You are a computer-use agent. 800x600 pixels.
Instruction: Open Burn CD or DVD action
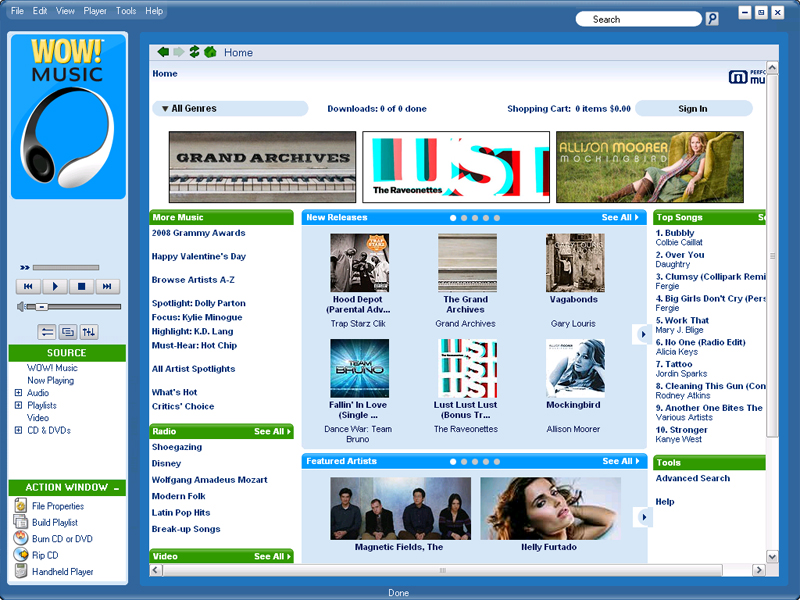pyautogui.click(x=53, y=539)
